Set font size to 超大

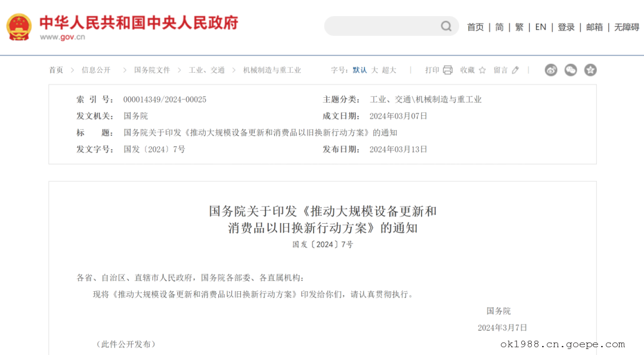(x=389, y=70)
